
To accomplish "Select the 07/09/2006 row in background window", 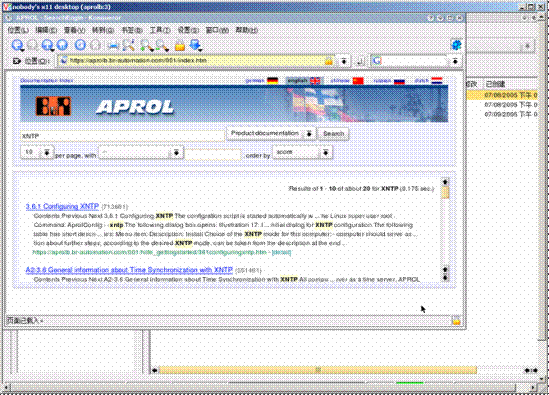I will tap(503, 114).
